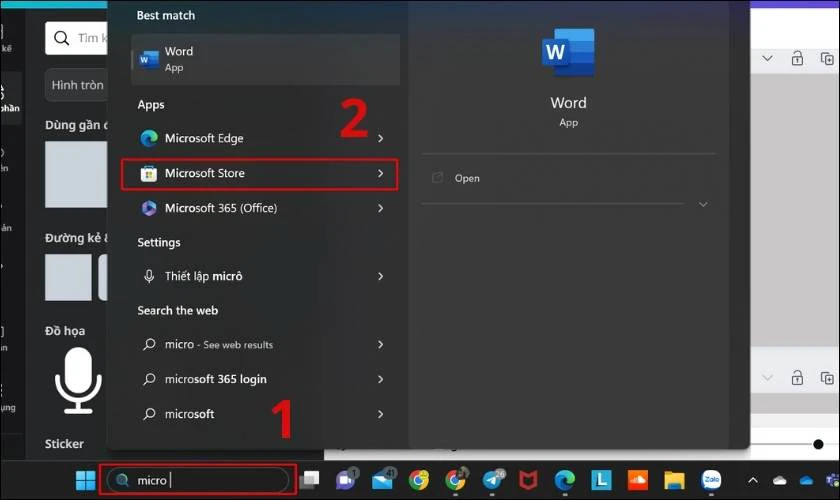Open Microsoft Store from Apps results
840x500 pixels.
pyautogui.click(x=260, y=174)
